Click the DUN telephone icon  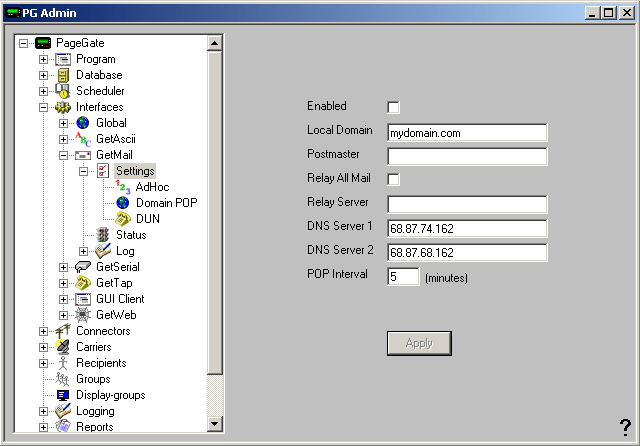[123, 219]
